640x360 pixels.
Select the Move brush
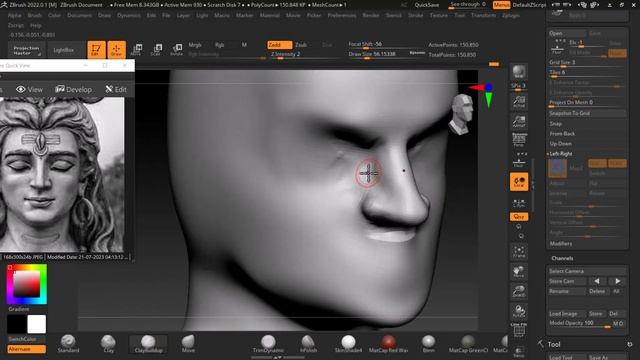pos(188,344)
